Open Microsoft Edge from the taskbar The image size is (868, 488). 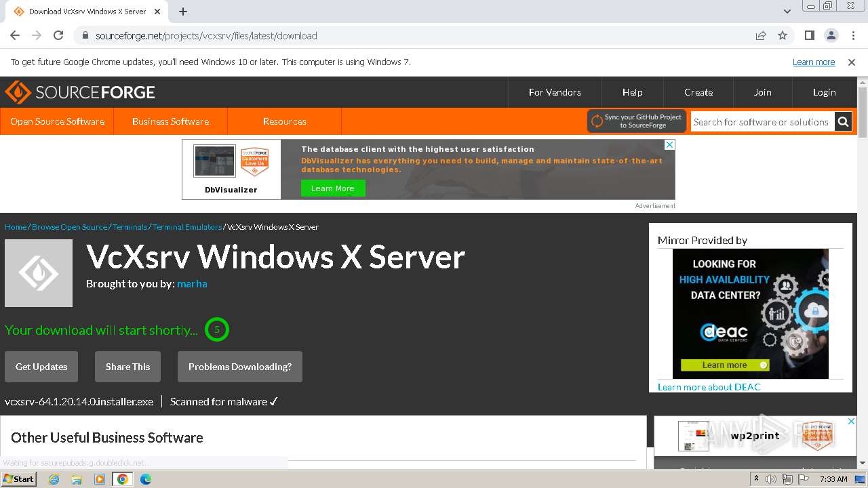[146, 479]
